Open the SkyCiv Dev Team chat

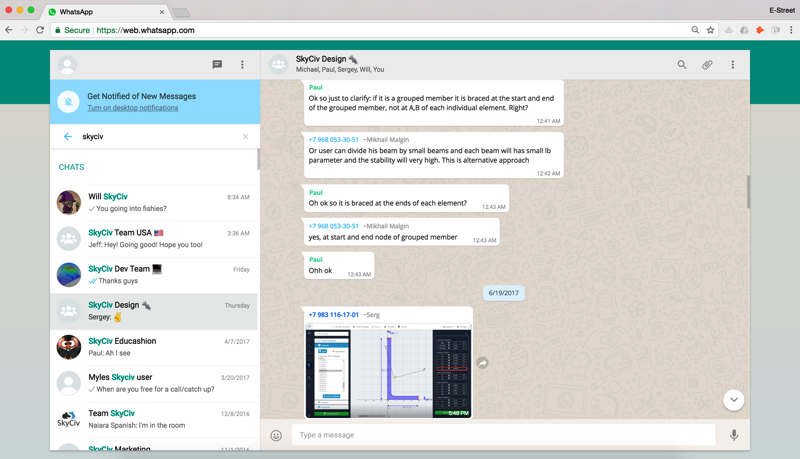[154, 275]
